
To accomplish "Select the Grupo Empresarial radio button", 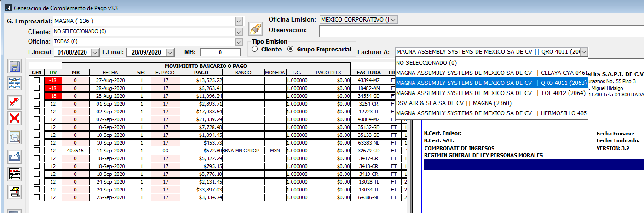I will pos(290,49).
